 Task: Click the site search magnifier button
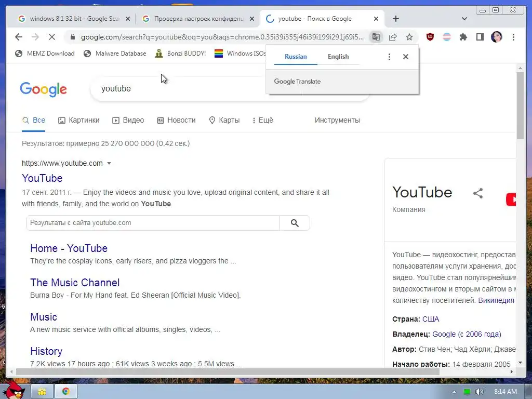[x=295, y=223]
